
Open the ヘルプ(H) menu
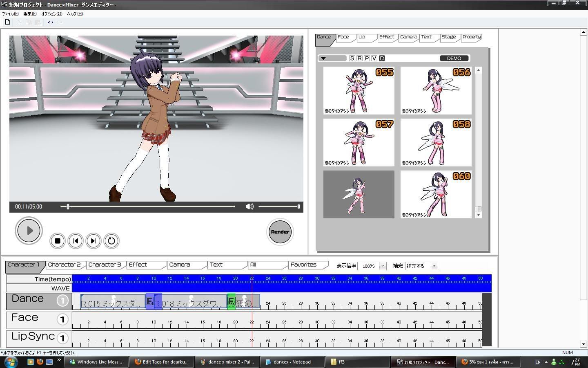(75, 13)
